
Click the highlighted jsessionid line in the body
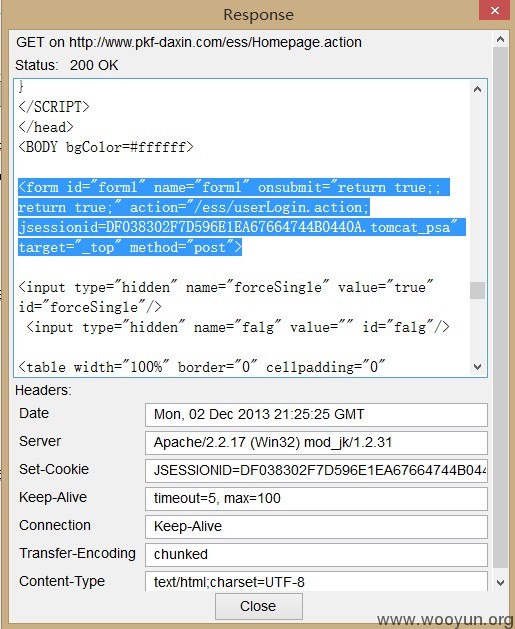click(242, 227)
